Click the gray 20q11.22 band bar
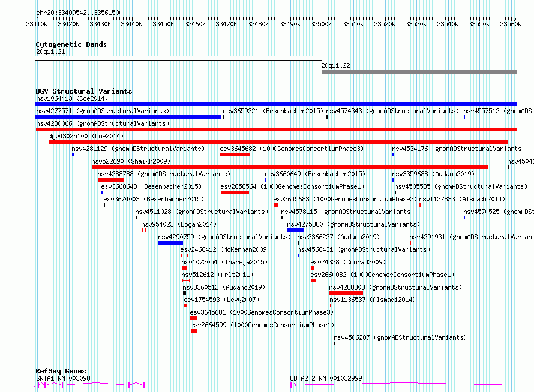The height and width of the screenshot is (392, 534). [x=419, y=72]
